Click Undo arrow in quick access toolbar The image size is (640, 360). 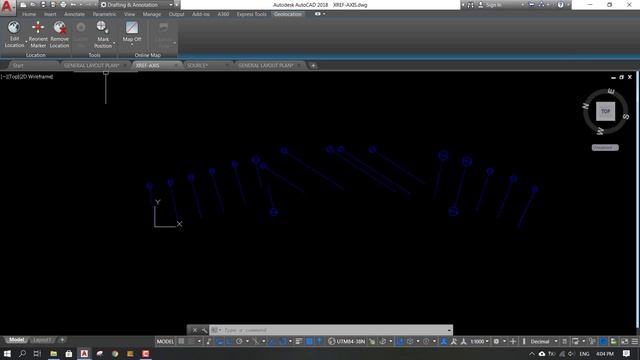73,5
